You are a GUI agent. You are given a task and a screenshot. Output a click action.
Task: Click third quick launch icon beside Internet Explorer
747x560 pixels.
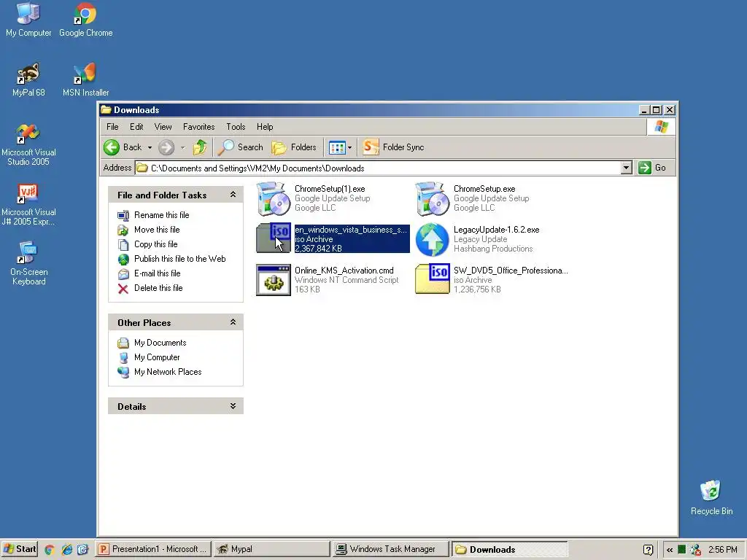tap(83, 550)
